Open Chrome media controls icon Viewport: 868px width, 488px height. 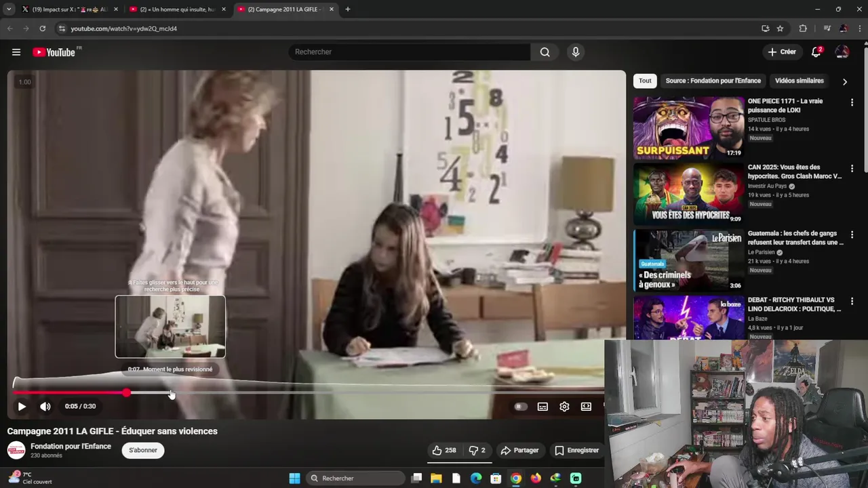827,28
